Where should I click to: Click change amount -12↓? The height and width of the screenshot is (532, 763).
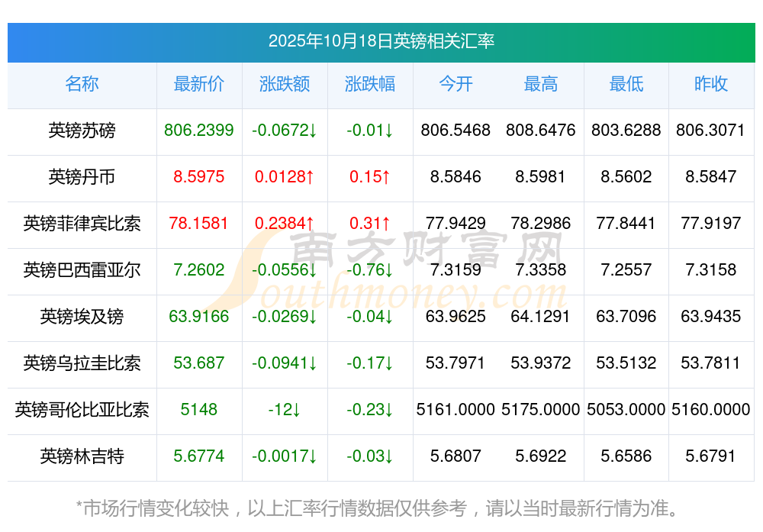tap(285, 409)
